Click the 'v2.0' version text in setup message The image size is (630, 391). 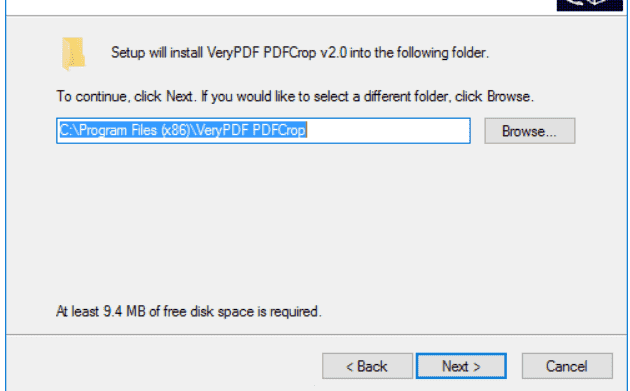tap(333, 53)
